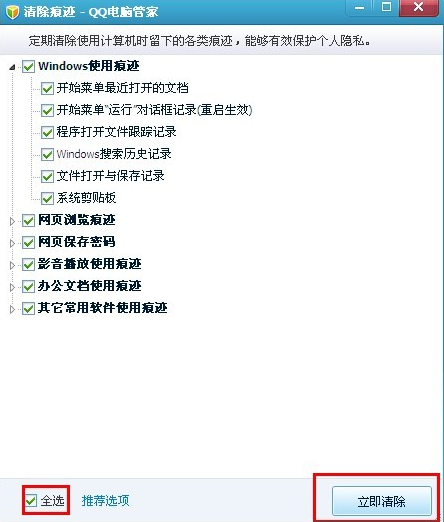Select the 文件打开与保存记录 item label
The image size is (444, 522).
[110, 176]
